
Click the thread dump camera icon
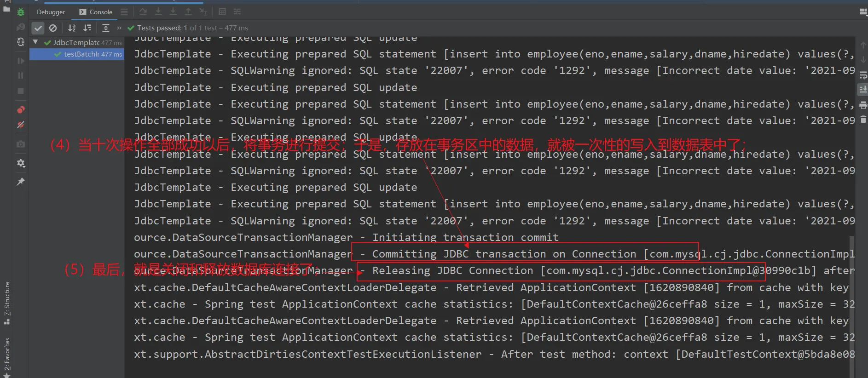[x=21, y=144]
